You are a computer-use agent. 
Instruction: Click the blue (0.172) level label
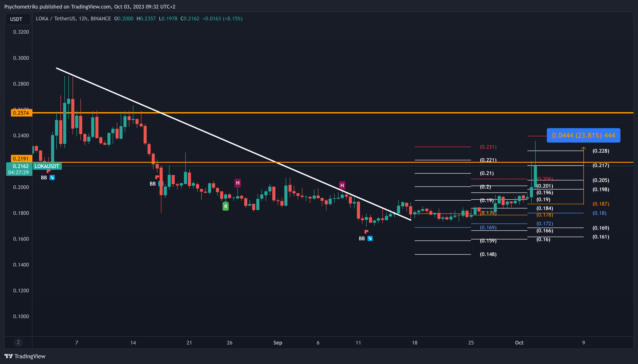click(x=545, y=223)
